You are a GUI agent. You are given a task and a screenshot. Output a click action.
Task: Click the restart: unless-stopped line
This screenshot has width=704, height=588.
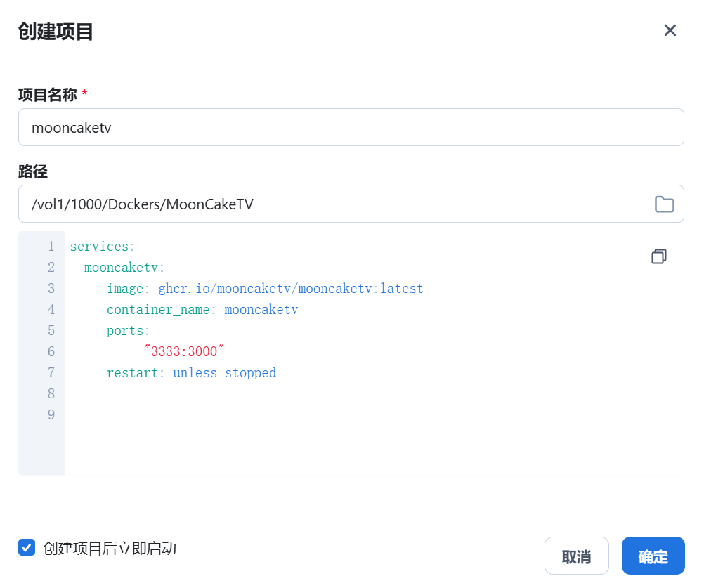click(191, 372)
